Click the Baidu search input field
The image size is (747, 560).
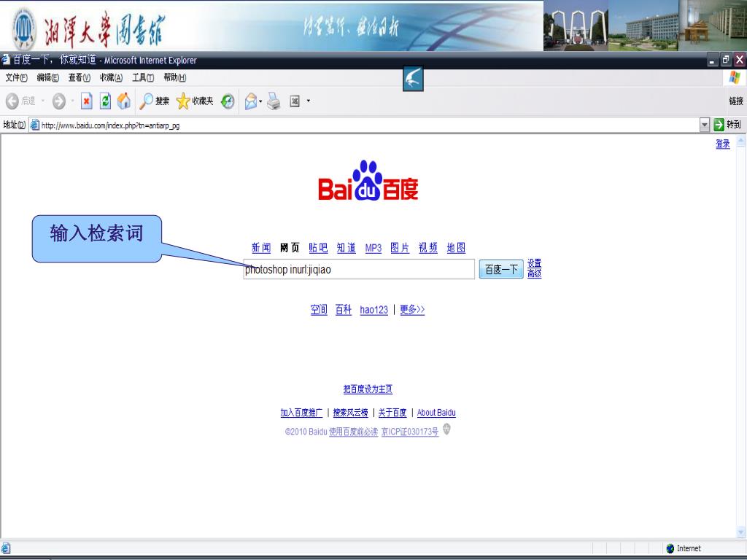(x=359, y=269)
